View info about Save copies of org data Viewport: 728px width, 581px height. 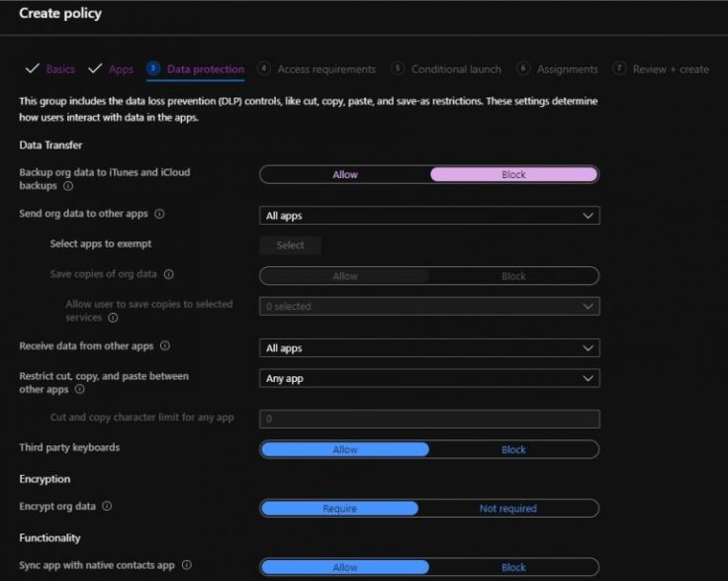pos(169,274)
